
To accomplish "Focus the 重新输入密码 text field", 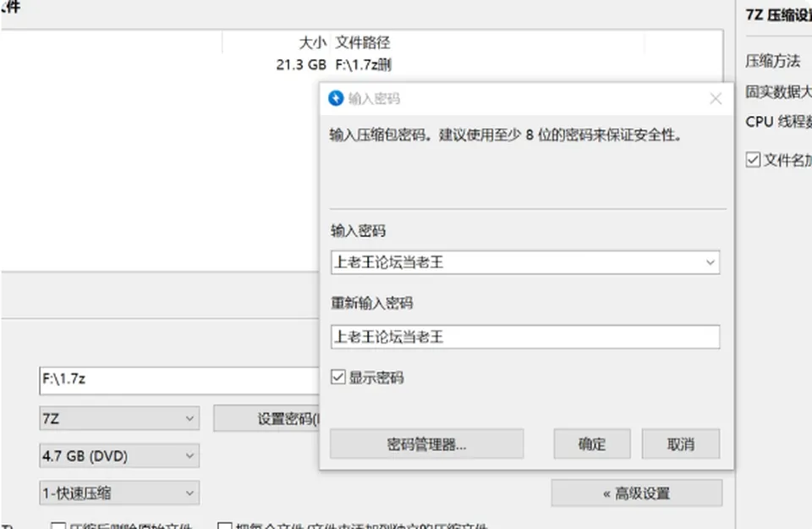I will (525, 338).
